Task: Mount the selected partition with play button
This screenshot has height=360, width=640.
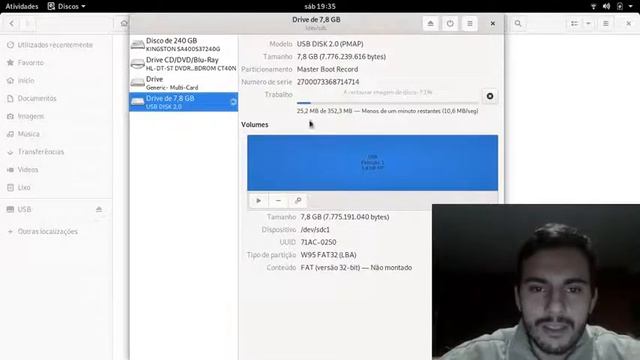Action: pyautogui.click(x=258, y=200)
